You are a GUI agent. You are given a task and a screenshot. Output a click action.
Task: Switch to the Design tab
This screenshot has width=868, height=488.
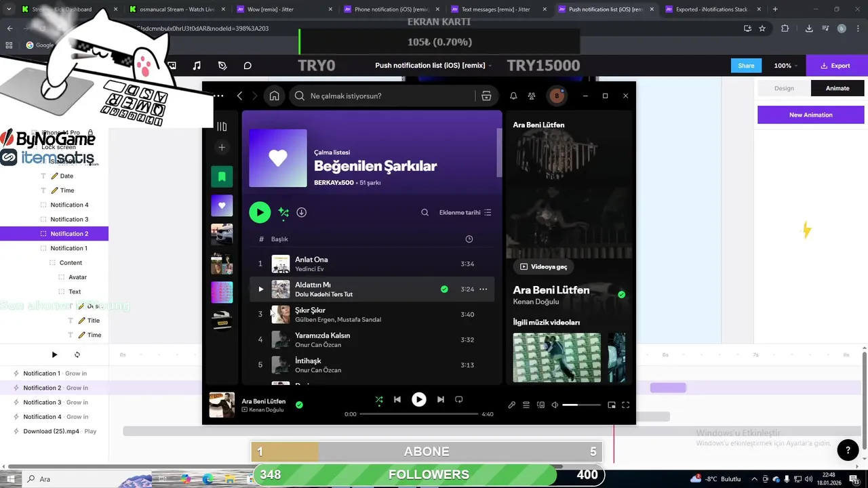pyautogui.click(x=784, y=88)
